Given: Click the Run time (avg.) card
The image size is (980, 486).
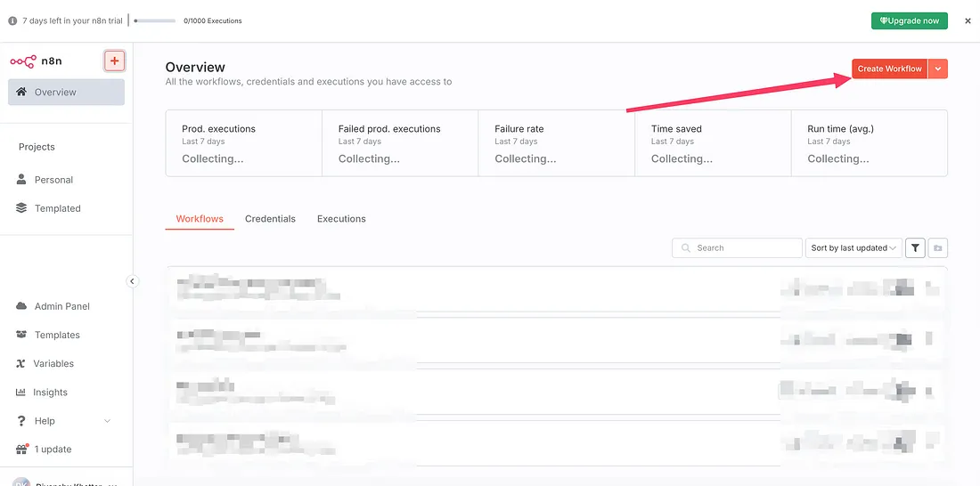Looking at the screenshot, I should point(870,143).
